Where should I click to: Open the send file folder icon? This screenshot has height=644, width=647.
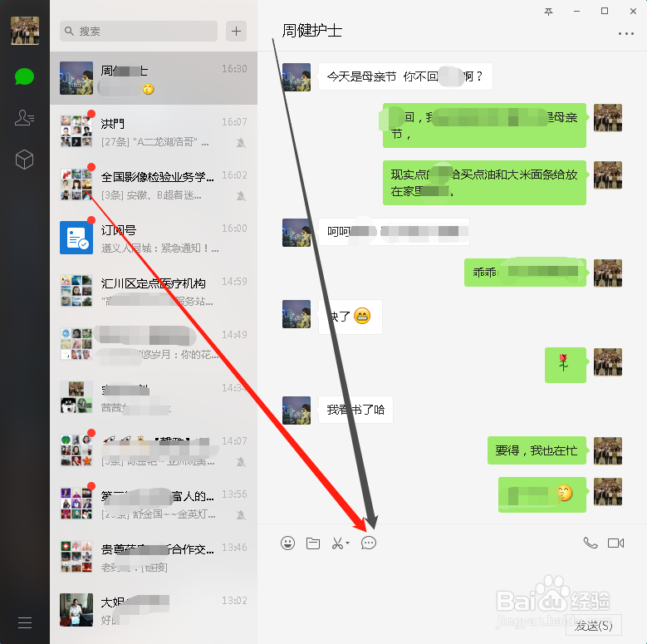tap(313, 543)
